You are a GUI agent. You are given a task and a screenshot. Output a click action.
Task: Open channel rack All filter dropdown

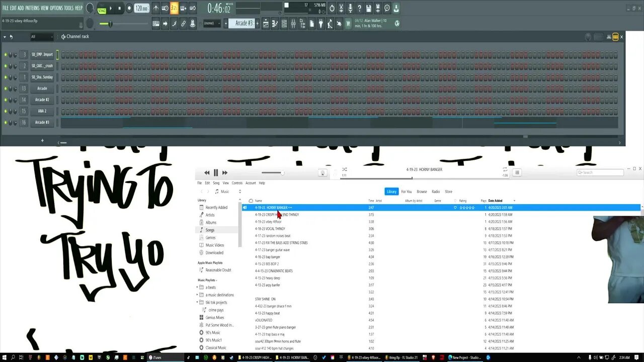point(41,37)
